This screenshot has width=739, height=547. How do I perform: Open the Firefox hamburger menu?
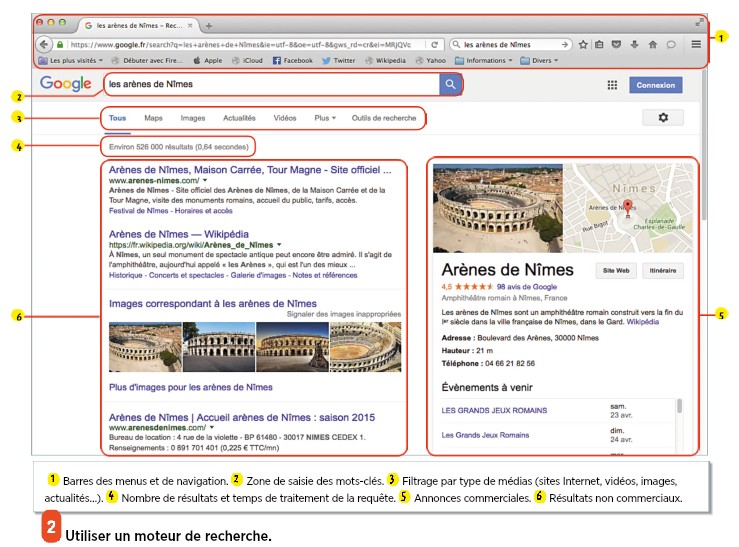point(696,45)
